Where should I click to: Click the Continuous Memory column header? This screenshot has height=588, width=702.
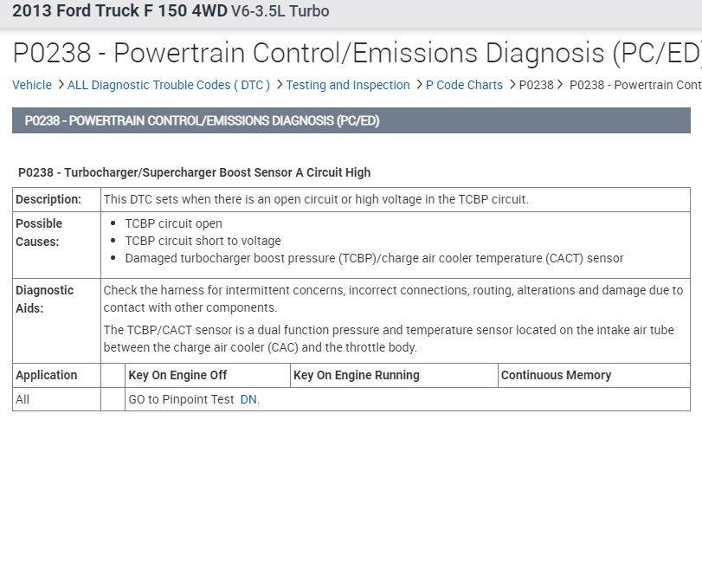click(556, 375)
